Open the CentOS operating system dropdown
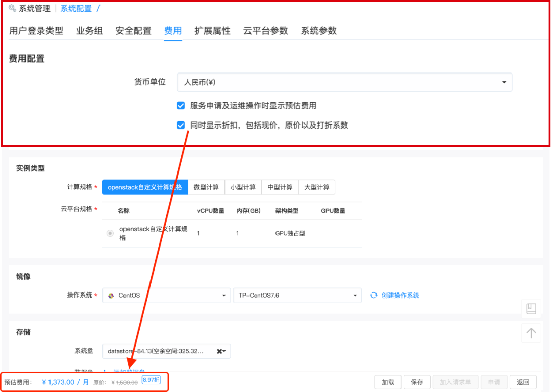Image resolution: width=551 pixels, height=392 pixels. pos(166,296)
